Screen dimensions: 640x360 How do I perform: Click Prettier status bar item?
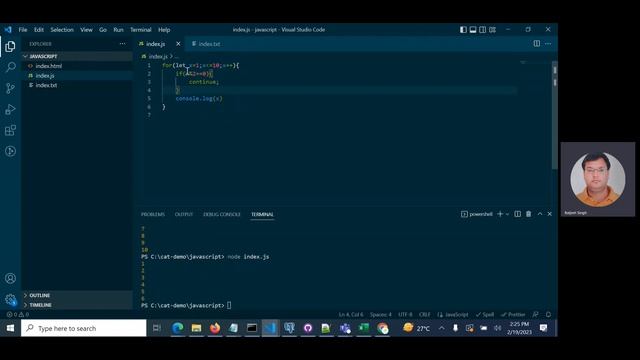[x=513, y=314]
